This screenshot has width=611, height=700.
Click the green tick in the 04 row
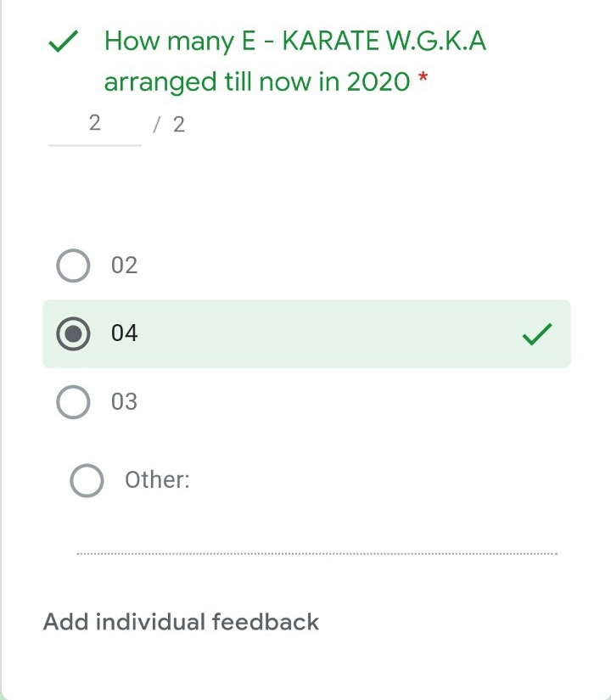pos(536,334)
